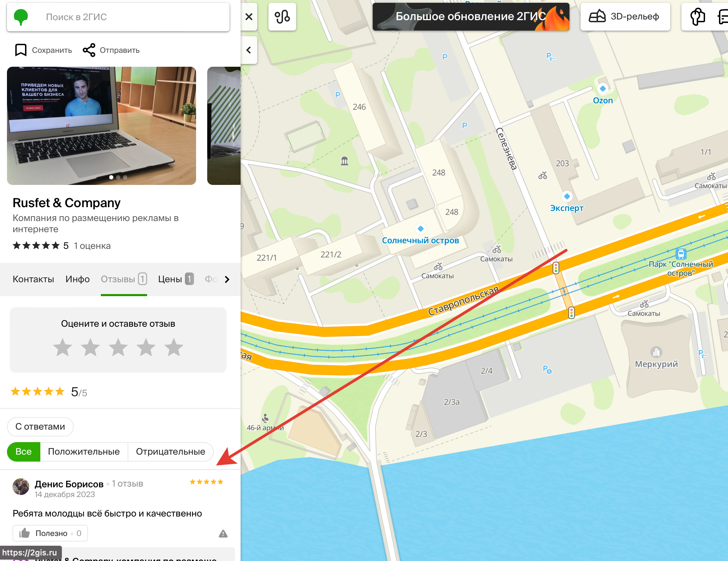Click the bookmark 'Сохранить' icon

point(21,50)
